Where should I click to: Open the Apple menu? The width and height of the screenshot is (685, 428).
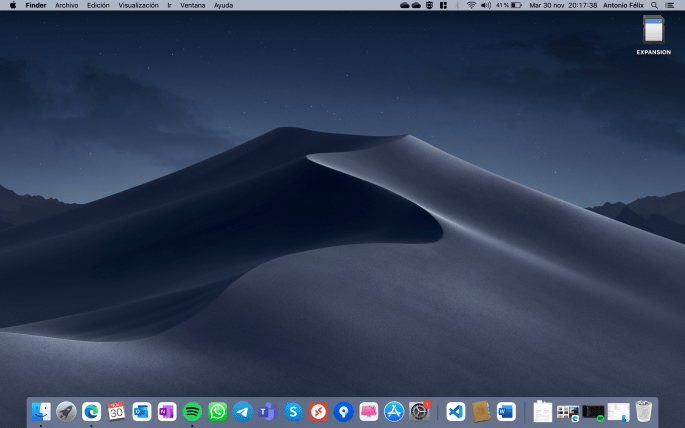(13, 5)
